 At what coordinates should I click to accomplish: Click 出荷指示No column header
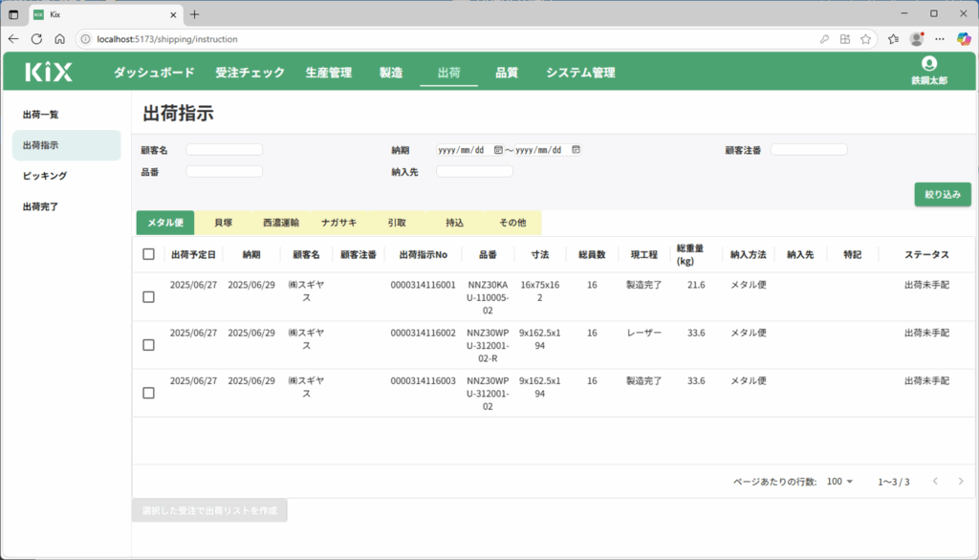[424, 255]
